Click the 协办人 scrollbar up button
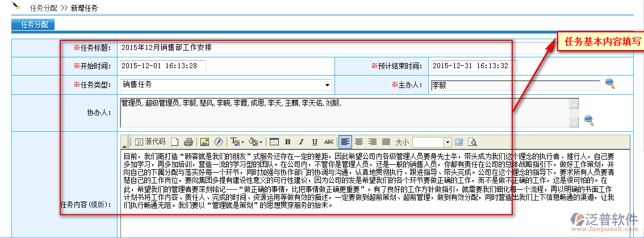Image resolution: width=644 pixels, height=238 pixels. click(x=574, y=103)
